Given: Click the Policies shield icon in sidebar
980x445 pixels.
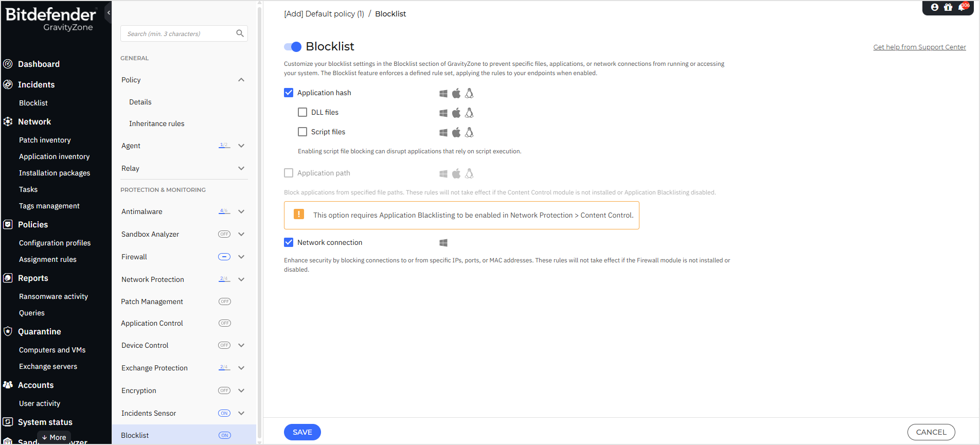Looking at the screenshot, I should pos(8,224).
